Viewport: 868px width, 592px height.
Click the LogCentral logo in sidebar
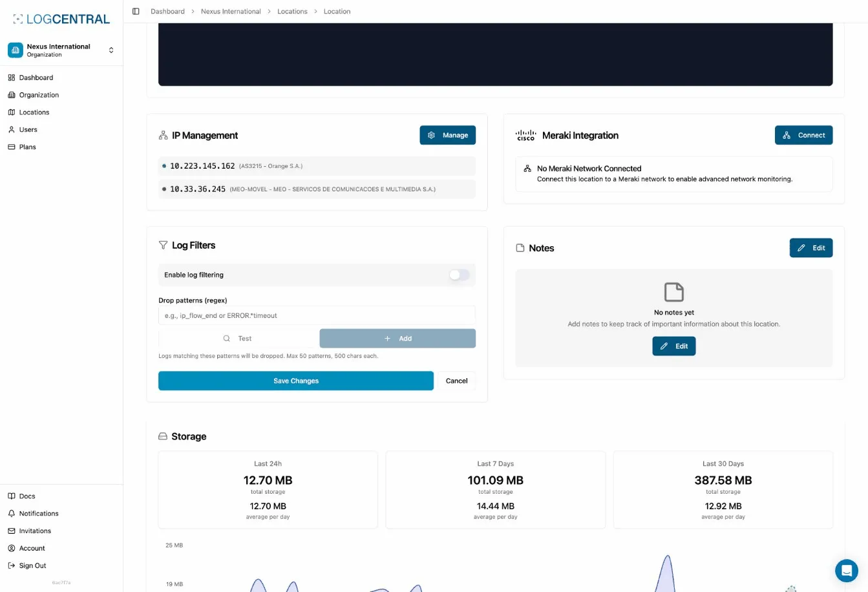[x=60, y=19]
